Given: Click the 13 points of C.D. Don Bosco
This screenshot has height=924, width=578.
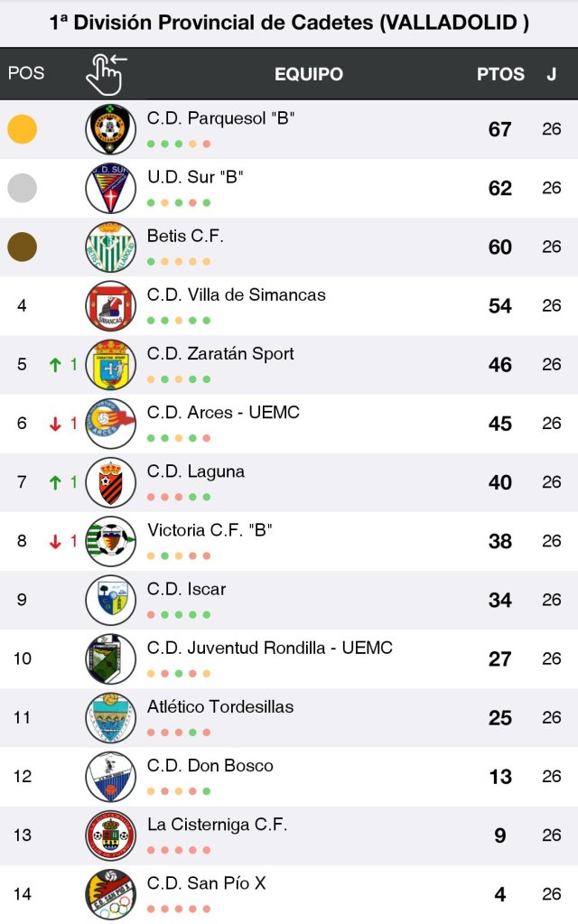Looking at the screenshot, I should [500, 777].
